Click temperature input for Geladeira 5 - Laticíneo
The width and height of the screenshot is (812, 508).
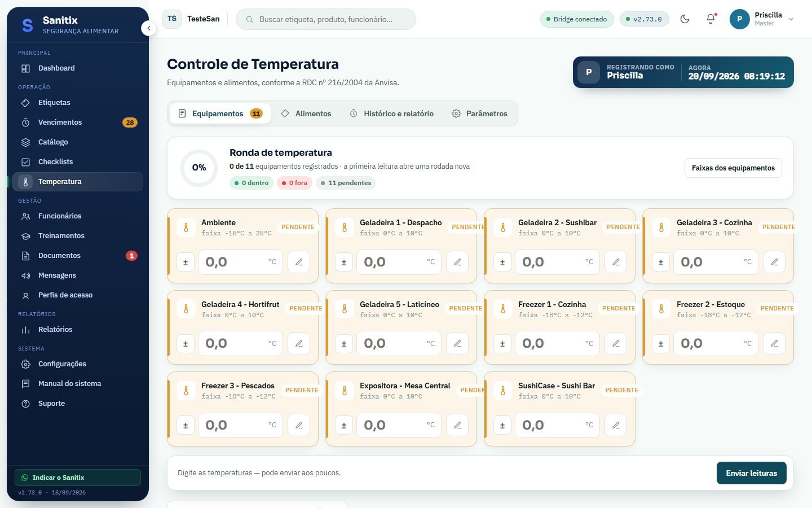pos(399,343)
